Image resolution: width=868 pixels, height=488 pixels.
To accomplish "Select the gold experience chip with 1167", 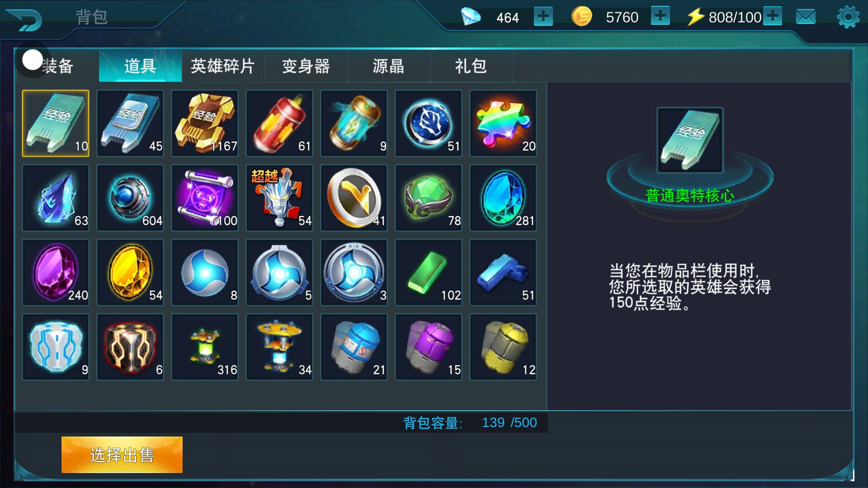I will coord(205,123).
